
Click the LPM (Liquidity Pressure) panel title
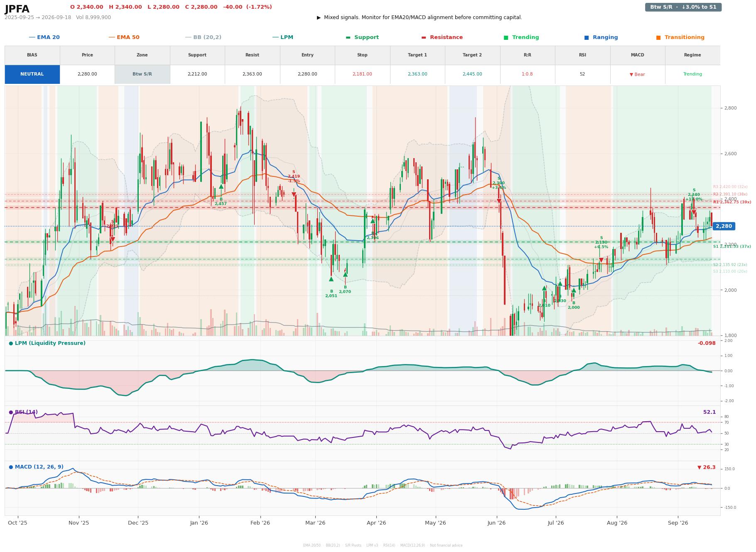(47, 343)
